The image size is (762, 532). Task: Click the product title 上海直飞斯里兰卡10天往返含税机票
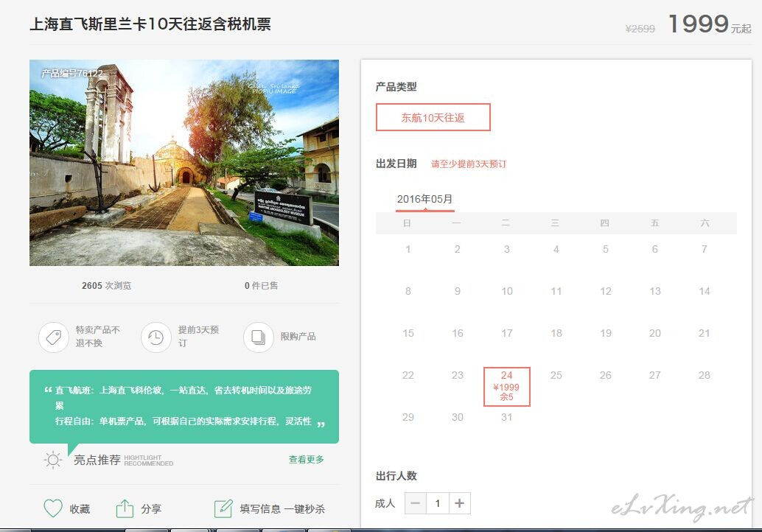click(150, 24)
